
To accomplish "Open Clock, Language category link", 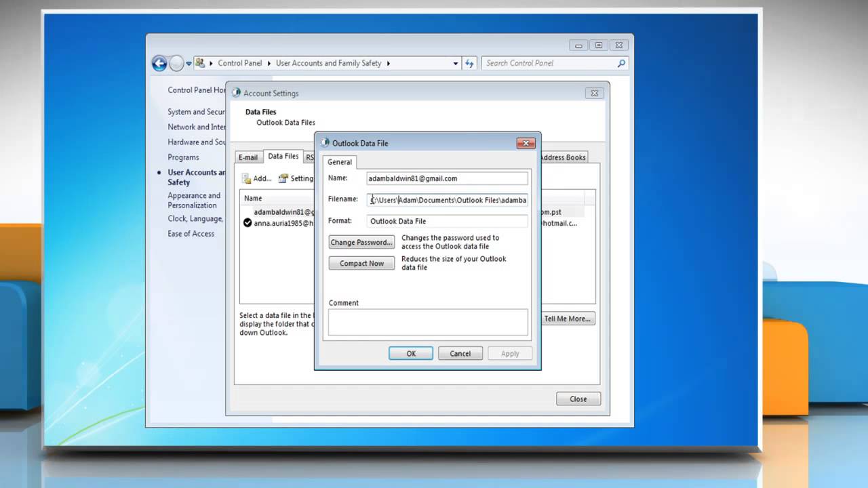I will coord(195,218).
